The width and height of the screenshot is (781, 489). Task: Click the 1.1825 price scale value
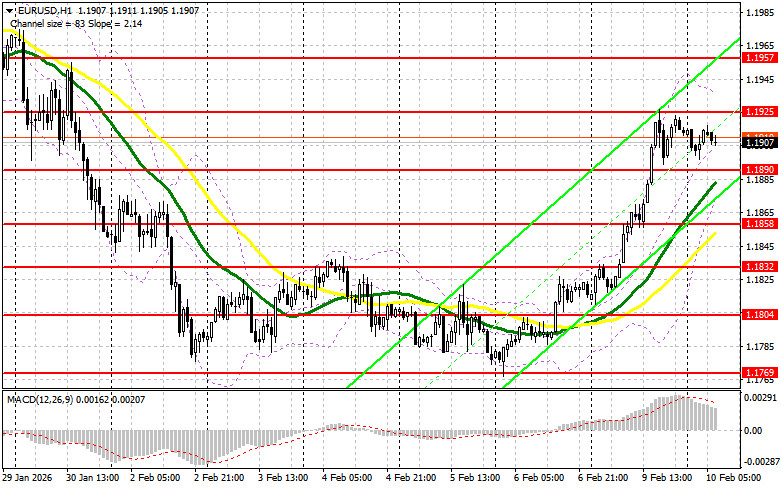pos(760,280)
